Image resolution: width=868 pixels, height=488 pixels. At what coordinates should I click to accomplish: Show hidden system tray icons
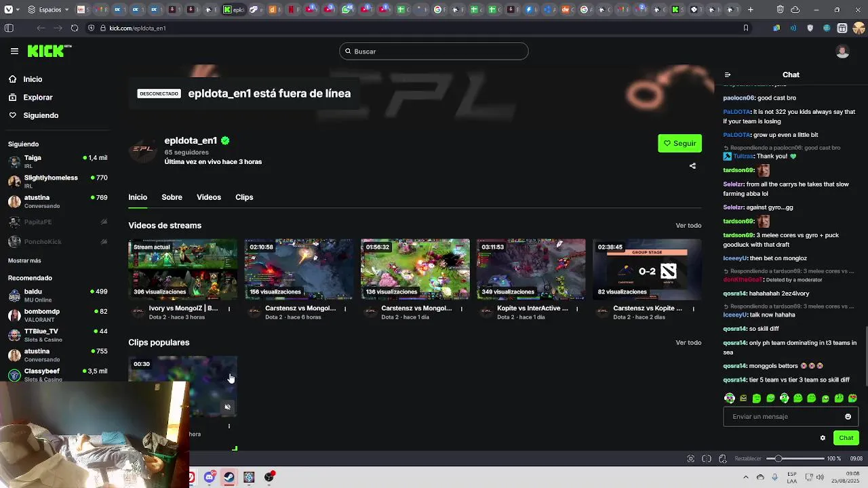(745, 477)
